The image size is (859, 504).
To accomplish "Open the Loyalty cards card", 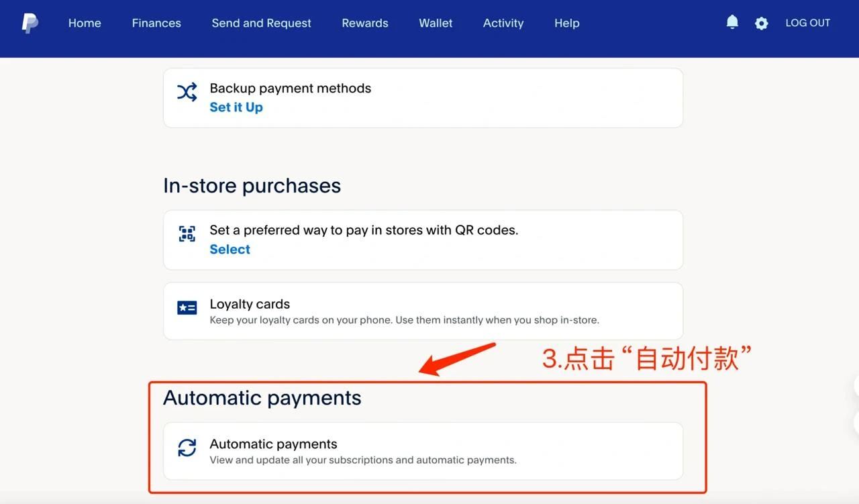I will [423, 311].
